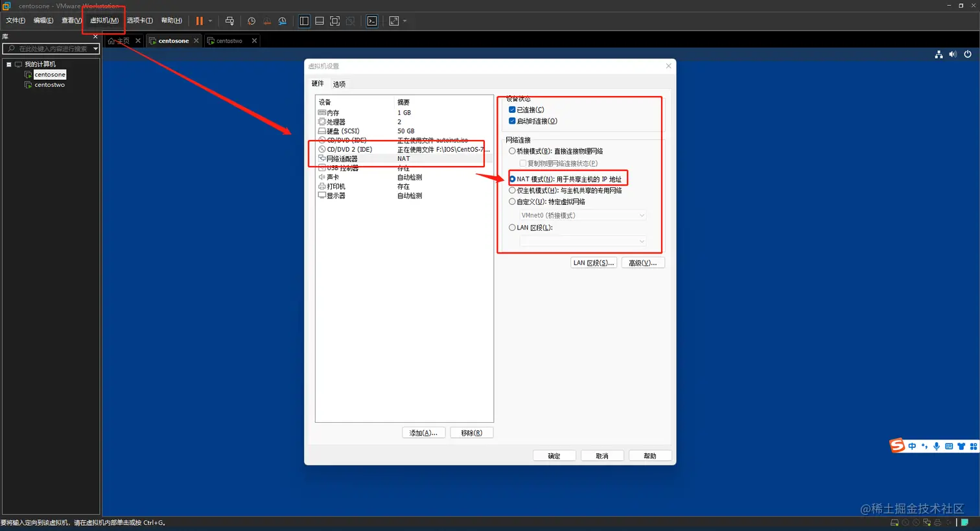The width and height of the screenshot is (980, 531).
Task: Click the stretch guest display icon
Action: tap(394, 21)
